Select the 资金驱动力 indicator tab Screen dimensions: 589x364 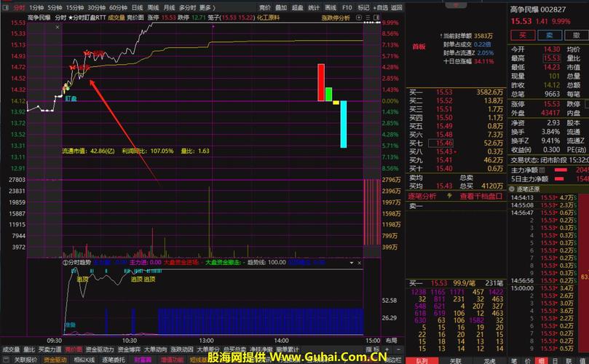100,349
